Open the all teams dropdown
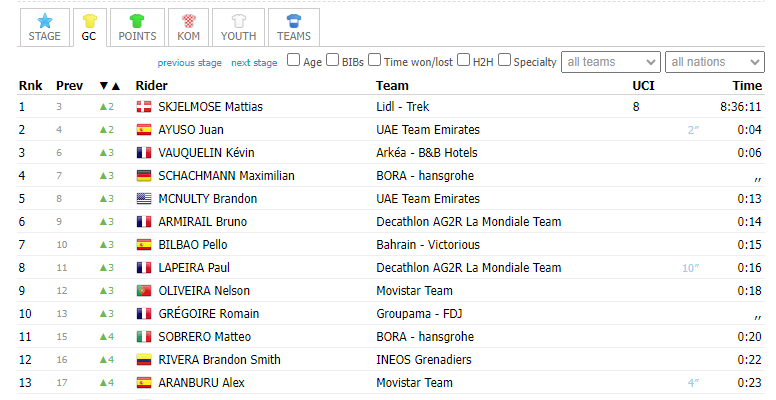The image size is (776, 400). [611, 62]
